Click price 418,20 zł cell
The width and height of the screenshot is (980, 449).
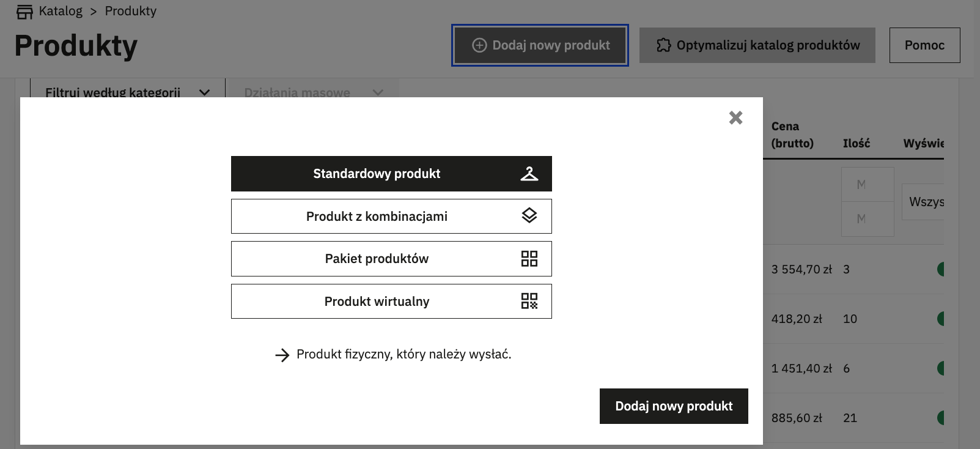click(797, 319)
